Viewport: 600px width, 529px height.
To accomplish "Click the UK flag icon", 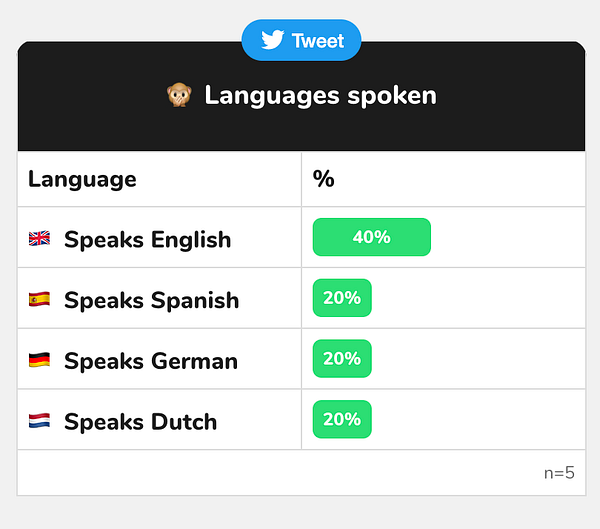I will coord(39,239).
